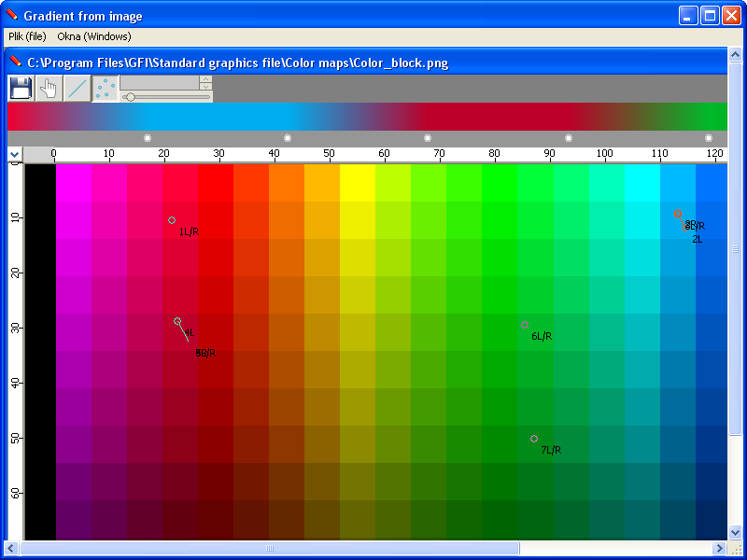Viewport: 747px width, 560px height.
Task: Click the first gradient stop marker
Action: coord(148,137)
